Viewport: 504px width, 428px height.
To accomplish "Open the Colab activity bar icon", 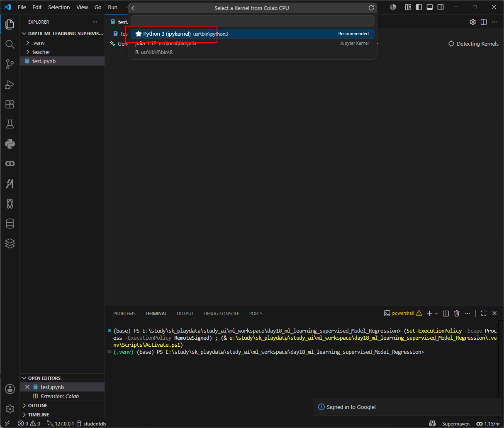I will click(10, 164).
